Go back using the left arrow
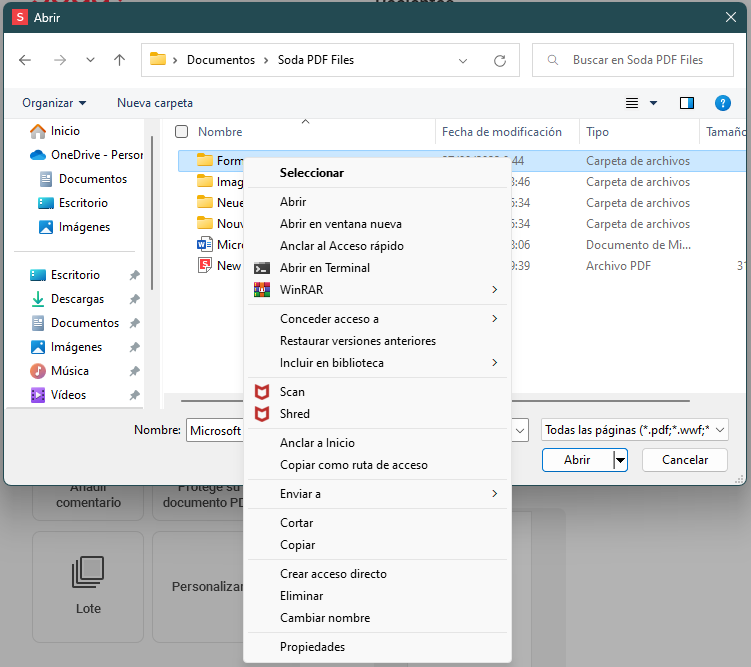Viewport: 751px width, 667px height. pyautogui.click(x=25, y=60)
